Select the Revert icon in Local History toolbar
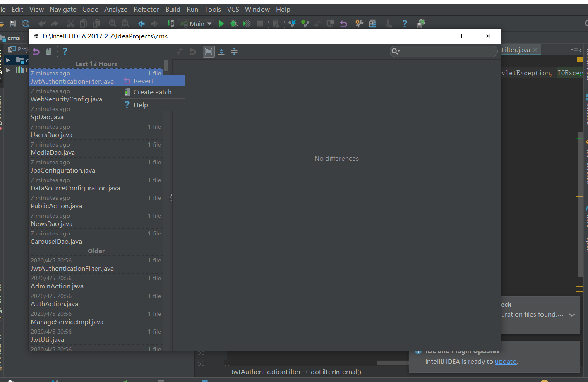Screen dimensions: 588x382 click(x=36, y=51)
